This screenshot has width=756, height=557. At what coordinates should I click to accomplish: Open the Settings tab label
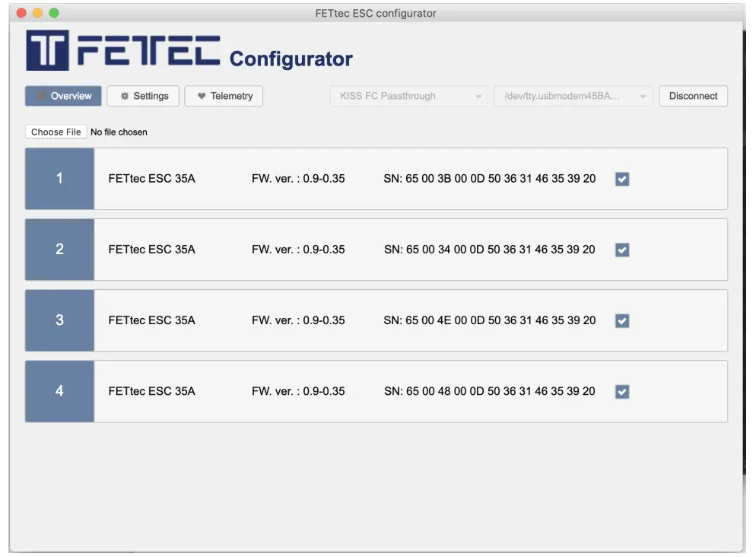click(151, 96)
